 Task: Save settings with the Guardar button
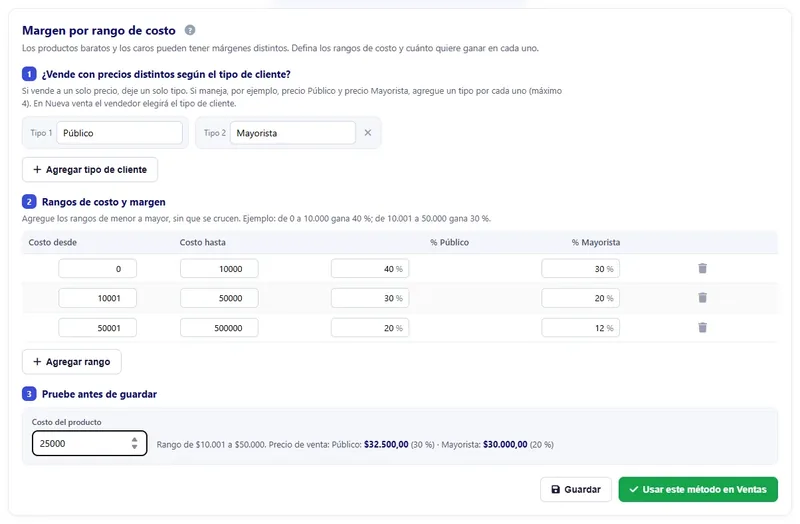(576, 489)
